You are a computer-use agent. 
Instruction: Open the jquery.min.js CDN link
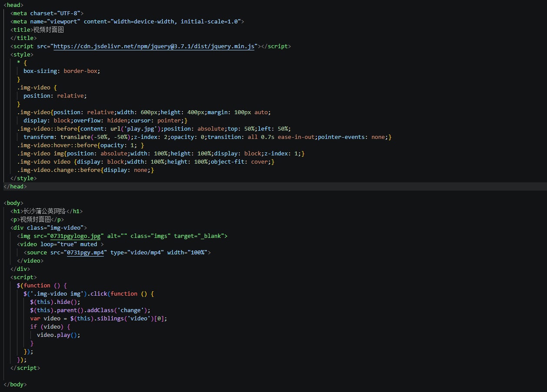click(154, 46)
